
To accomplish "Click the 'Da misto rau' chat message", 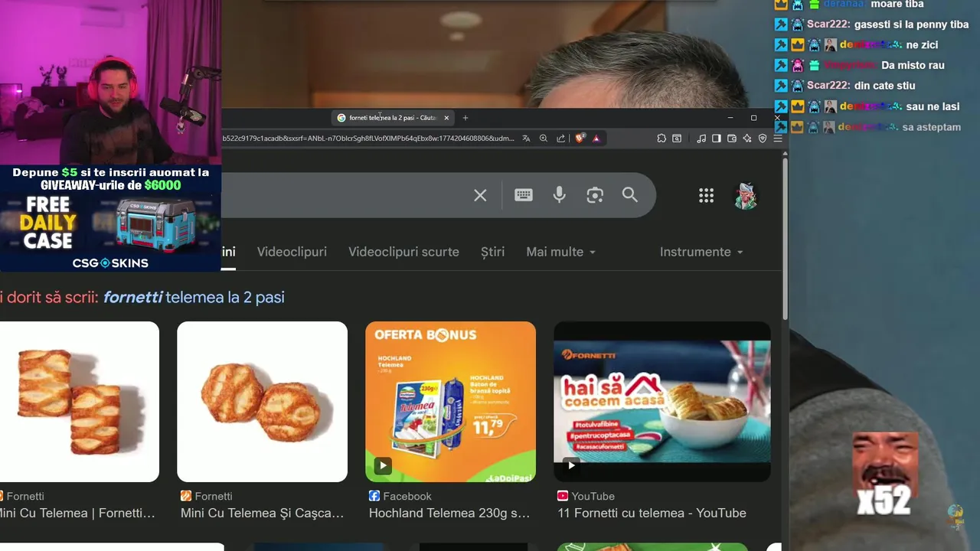I will pyautogui.click(x=913, y=65).
